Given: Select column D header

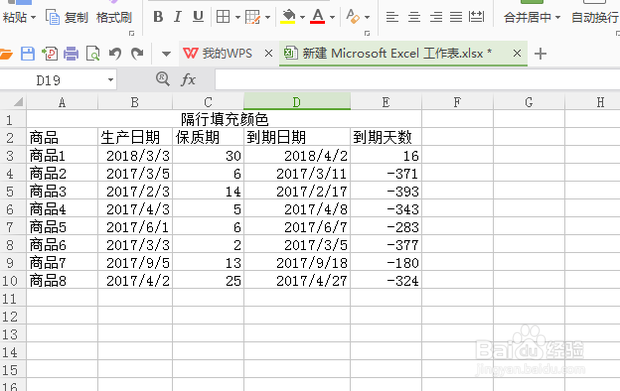Looking at the screenshot, I should coord(297,102).
